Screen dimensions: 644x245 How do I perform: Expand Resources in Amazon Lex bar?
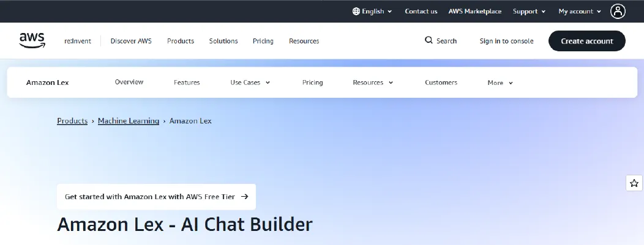[373, 82]
